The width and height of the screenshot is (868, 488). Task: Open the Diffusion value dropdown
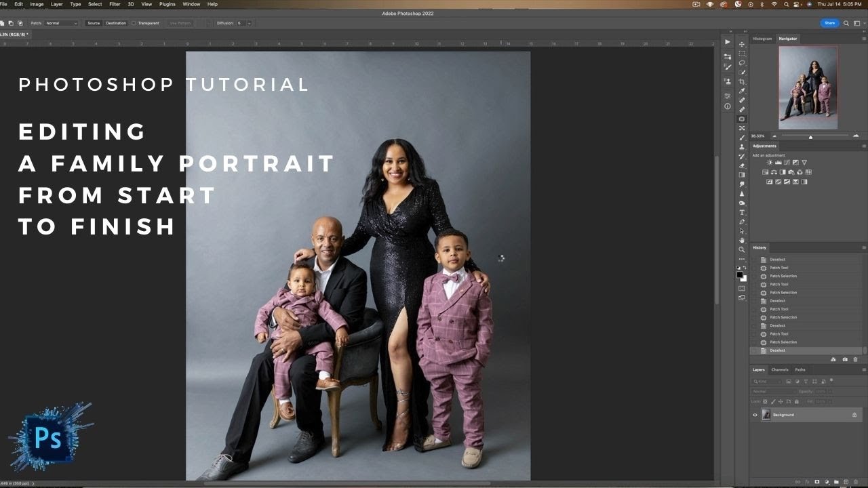click(x=250, y=23)
